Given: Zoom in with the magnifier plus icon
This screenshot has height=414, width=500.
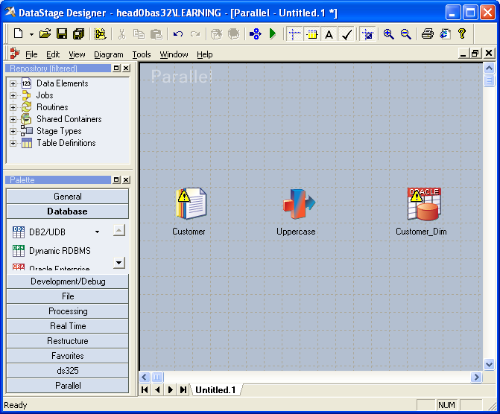Looking at the screenshot, I should tap(389, 34).
